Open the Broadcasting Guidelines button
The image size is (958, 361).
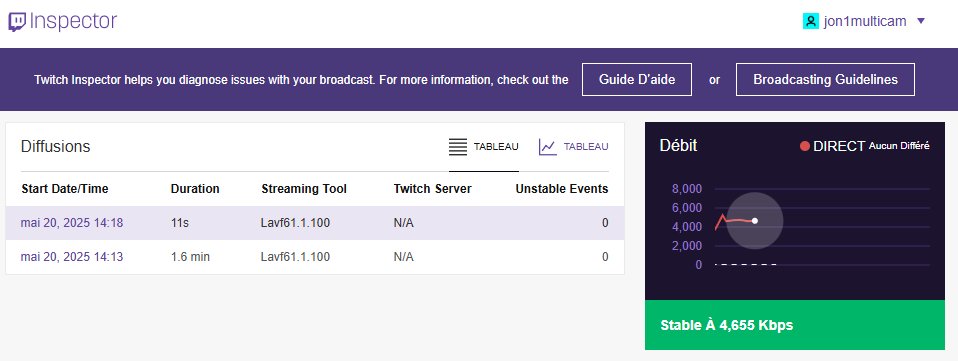[825, 79]
